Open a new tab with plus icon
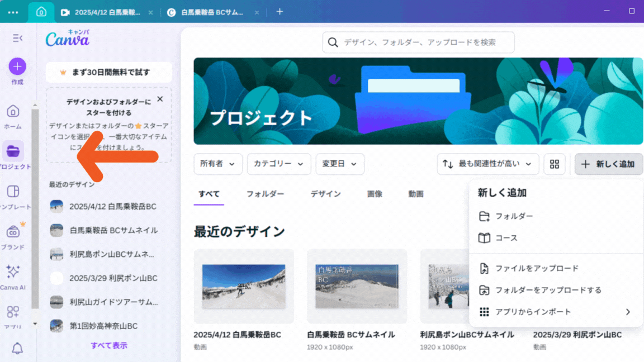The height and width of the screenshot is (362, 644). pyautogui.click(x=280, y=12)
